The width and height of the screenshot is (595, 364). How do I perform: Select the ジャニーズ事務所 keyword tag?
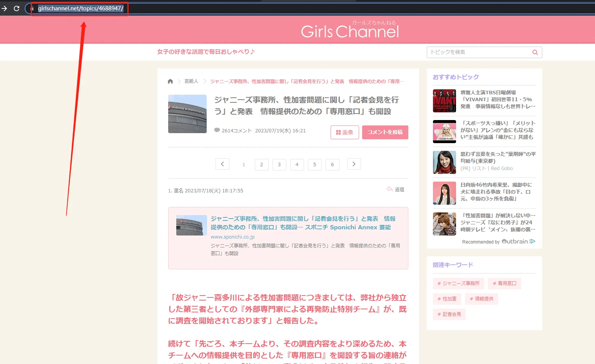458,284
